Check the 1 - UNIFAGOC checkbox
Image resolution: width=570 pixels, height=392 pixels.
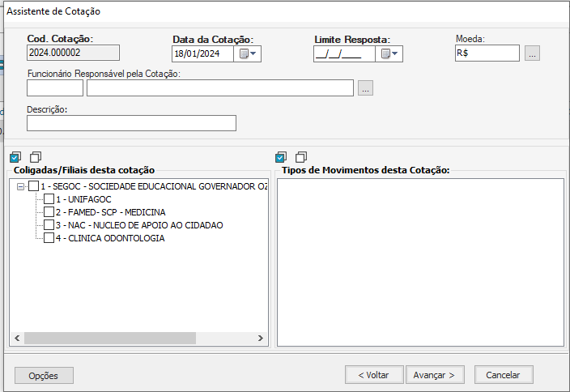(x=49, y=199)
